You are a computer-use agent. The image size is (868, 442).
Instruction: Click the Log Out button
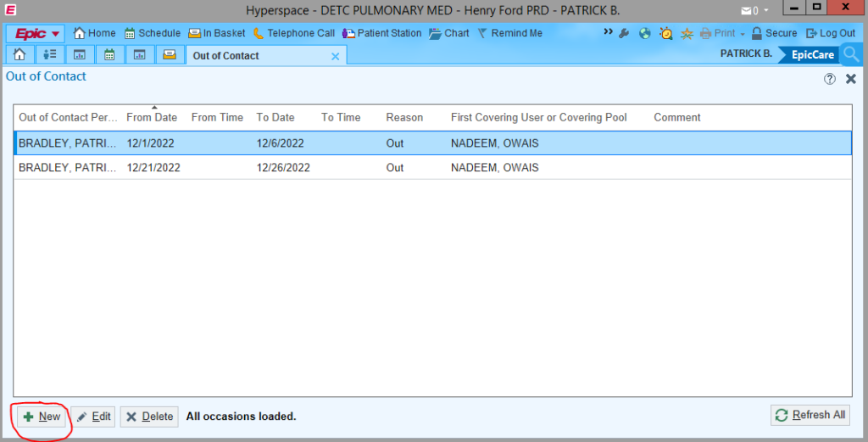830,33
